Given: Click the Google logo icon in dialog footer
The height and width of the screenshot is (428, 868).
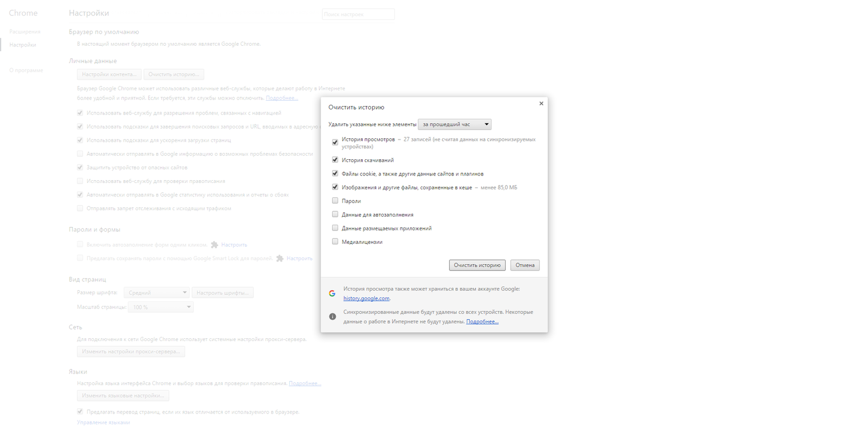Looking at the screenshot, I should point(332,293).
